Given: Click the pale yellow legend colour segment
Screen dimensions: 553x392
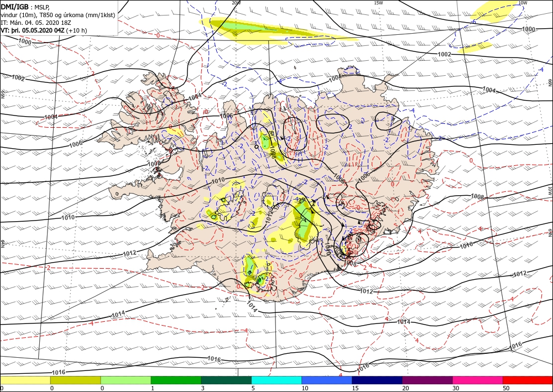Looking at the screenshot, I should (25, 380).
